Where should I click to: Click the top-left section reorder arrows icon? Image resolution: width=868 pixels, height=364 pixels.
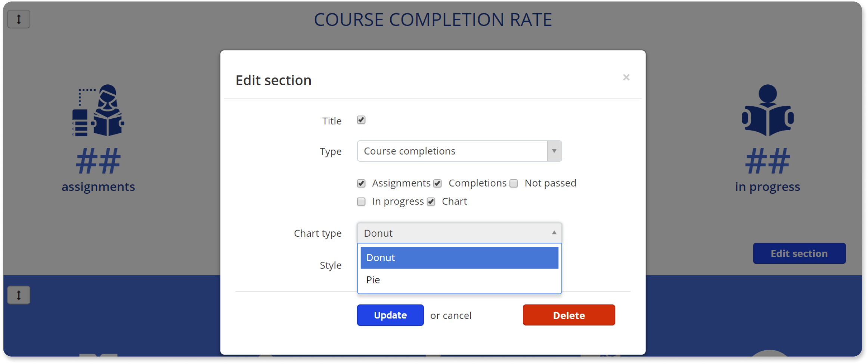(x=18, y=19)
